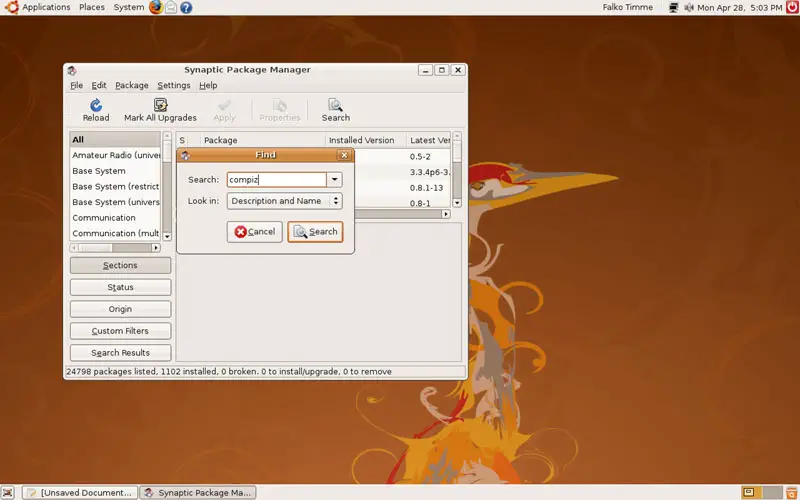
Task: Select the Communication section
Action: [115, 218]
